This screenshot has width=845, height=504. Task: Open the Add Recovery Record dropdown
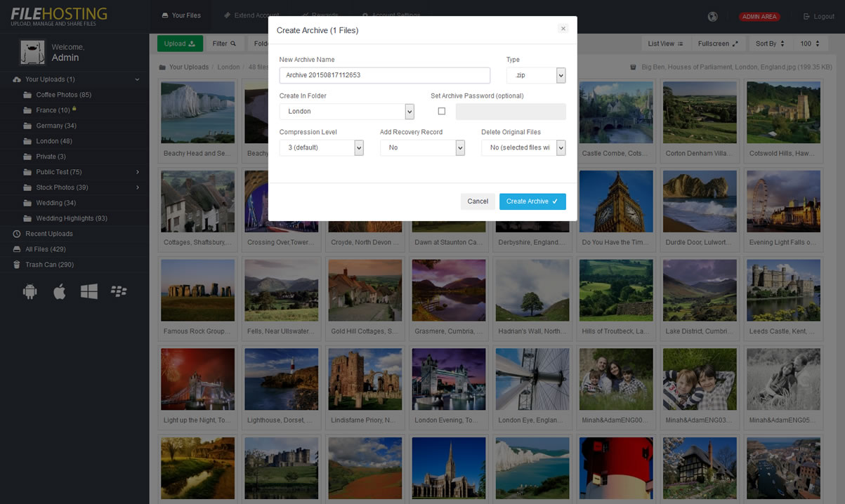(422, 147)
